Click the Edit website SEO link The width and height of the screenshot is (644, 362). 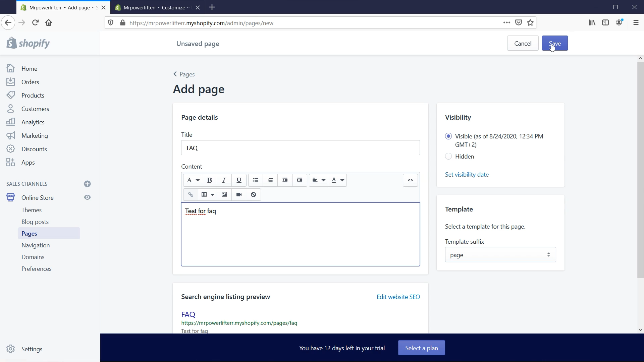398,297
